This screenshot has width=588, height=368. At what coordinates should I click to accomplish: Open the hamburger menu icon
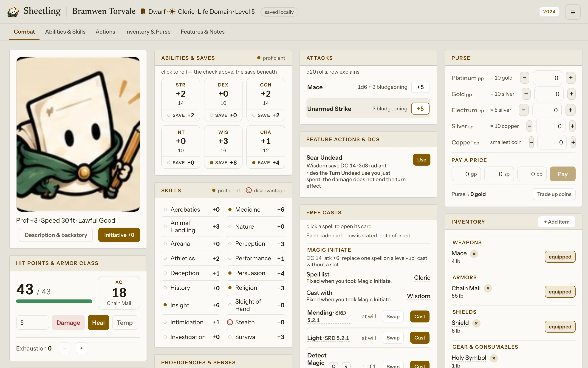[572, 12]
